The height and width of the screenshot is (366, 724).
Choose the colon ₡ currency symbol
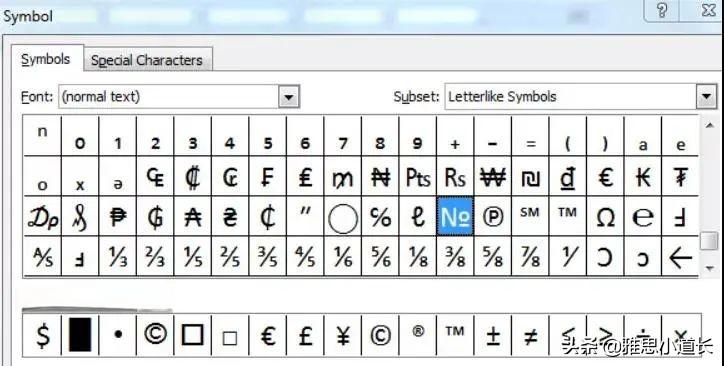tap(193, 176)
